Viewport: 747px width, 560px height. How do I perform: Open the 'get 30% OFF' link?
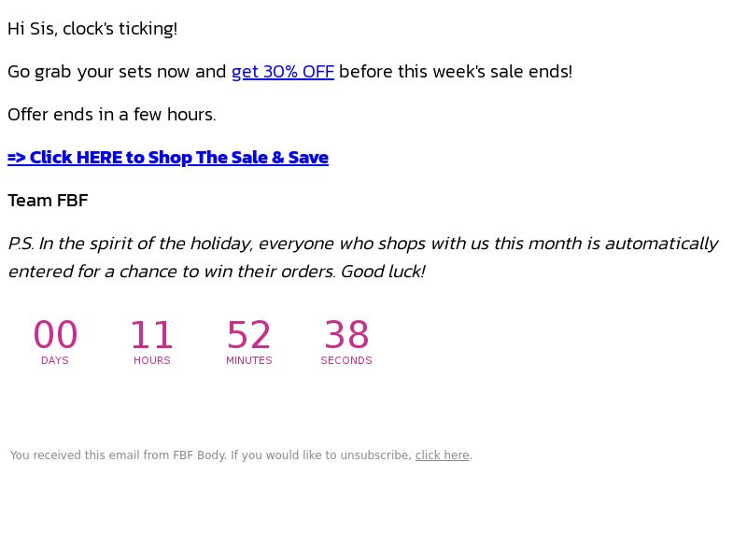click(283, 72)
